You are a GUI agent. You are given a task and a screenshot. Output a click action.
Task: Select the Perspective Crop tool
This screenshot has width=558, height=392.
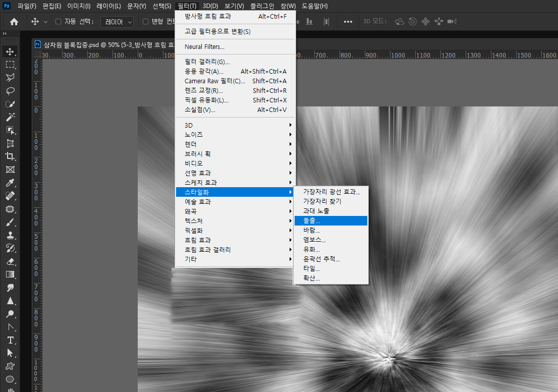(x=10, y=143)
